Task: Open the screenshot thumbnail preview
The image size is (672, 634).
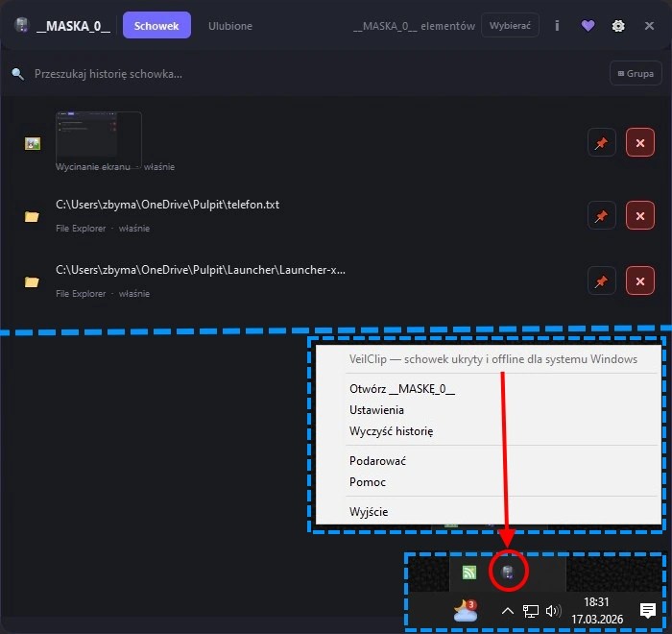Action: pyautogui.click(x=99, y=135)
